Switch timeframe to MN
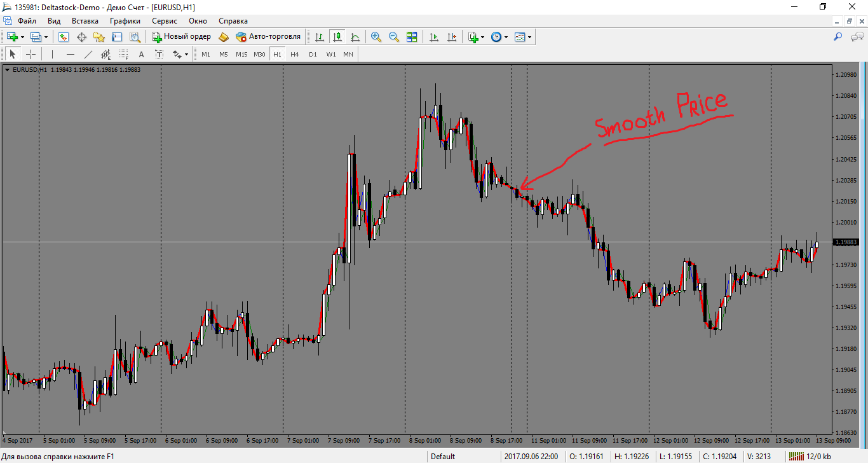The height and width of the screenshot is (463, 868). point(348,54)
